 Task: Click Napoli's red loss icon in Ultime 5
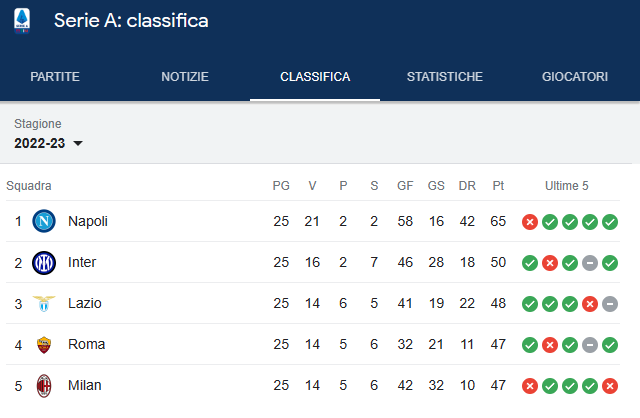[530, 222]
